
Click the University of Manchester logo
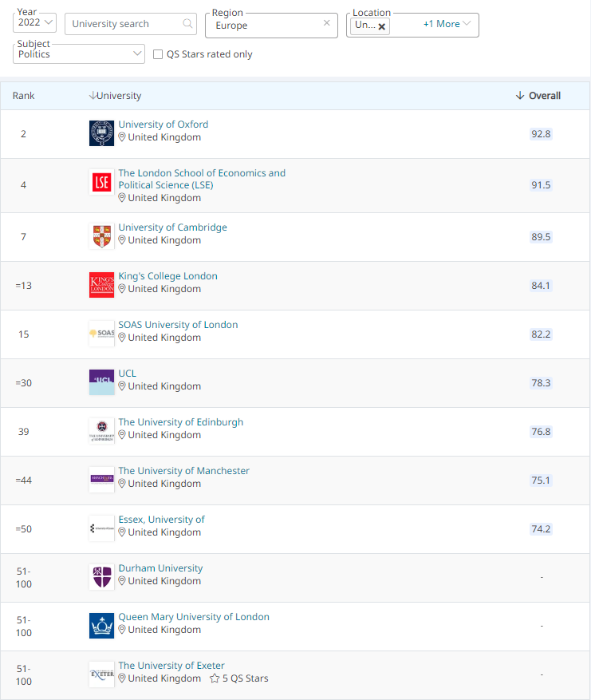click(x=102, y=480)
